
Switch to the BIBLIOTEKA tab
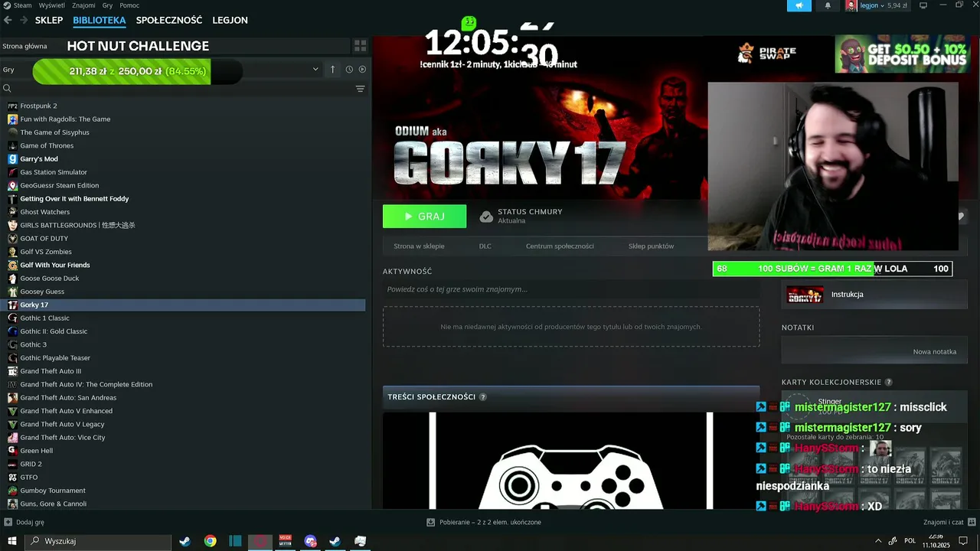(x=100, y=21)
